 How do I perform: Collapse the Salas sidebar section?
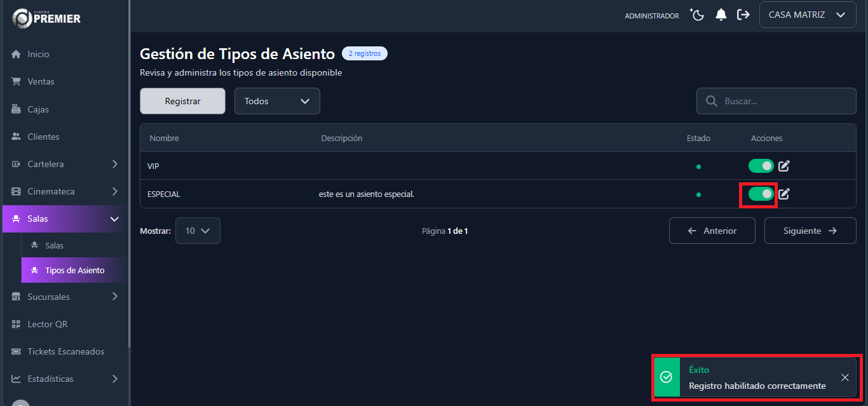[64, 219]
